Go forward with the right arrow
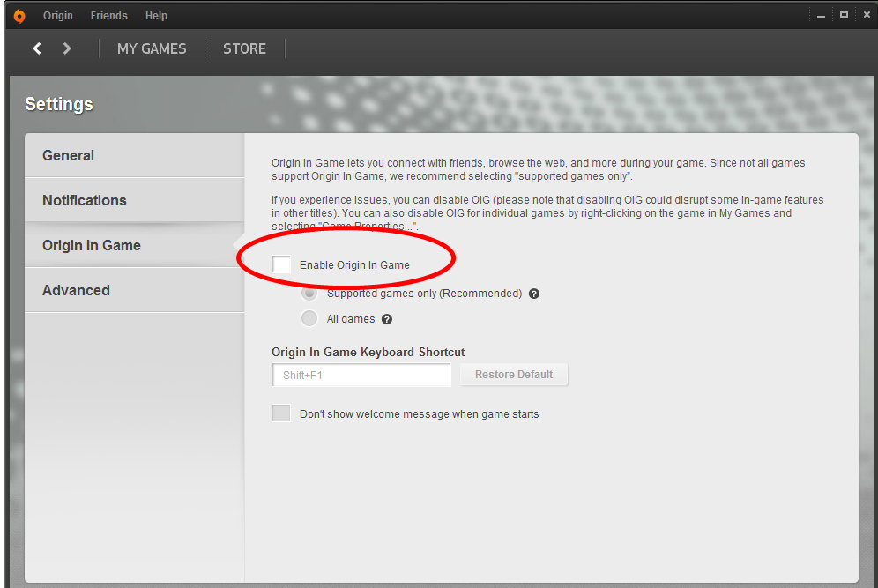Image resolution: width=878 pixels, height=588 pixels. click(67, 48)
